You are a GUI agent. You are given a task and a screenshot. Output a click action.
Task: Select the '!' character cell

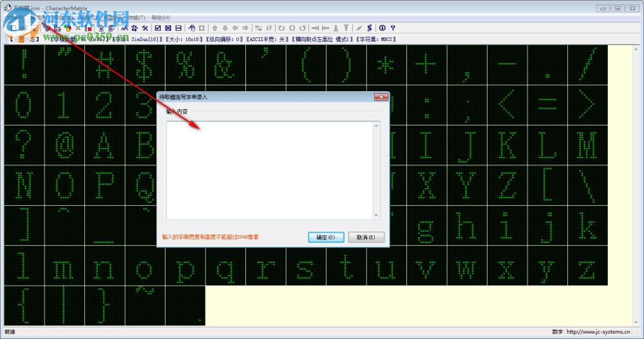point(24,64)
